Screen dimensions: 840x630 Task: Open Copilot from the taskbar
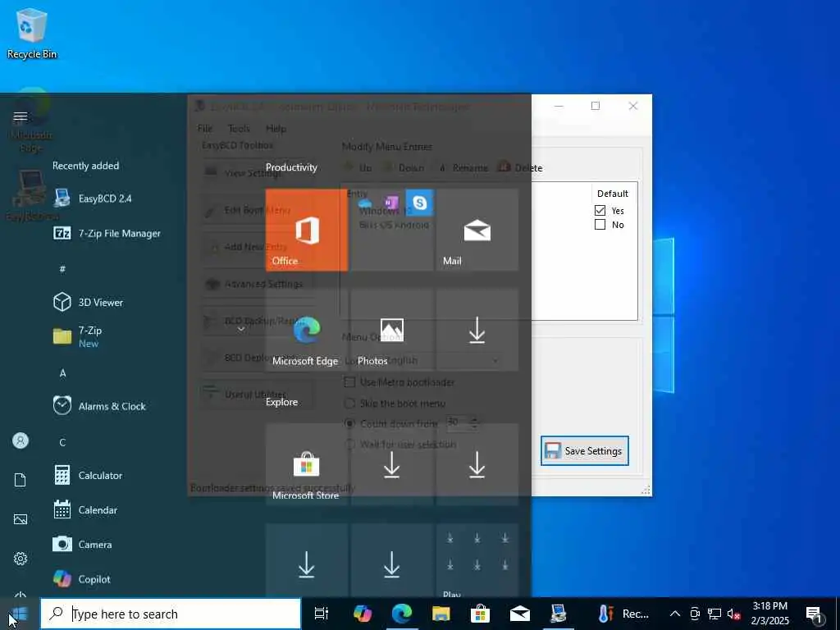pos(363,614)
